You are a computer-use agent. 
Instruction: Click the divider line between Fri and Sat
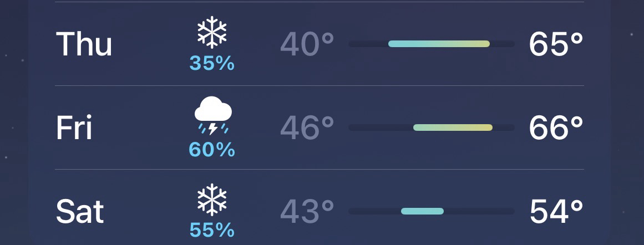320,170
